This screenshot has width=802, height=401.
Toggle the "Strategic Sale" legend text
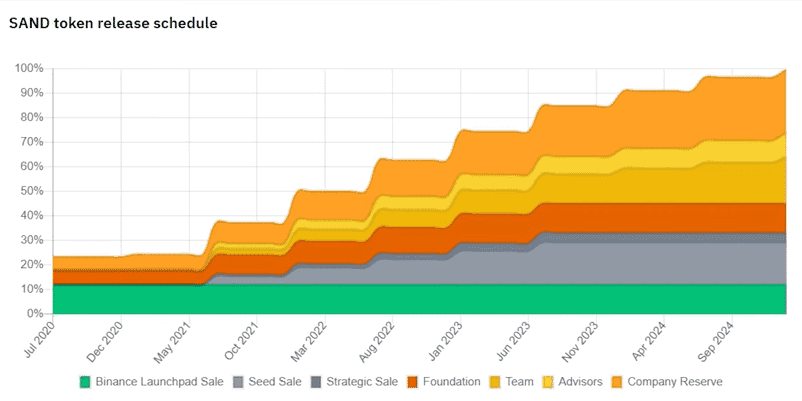tap(362, 381)
